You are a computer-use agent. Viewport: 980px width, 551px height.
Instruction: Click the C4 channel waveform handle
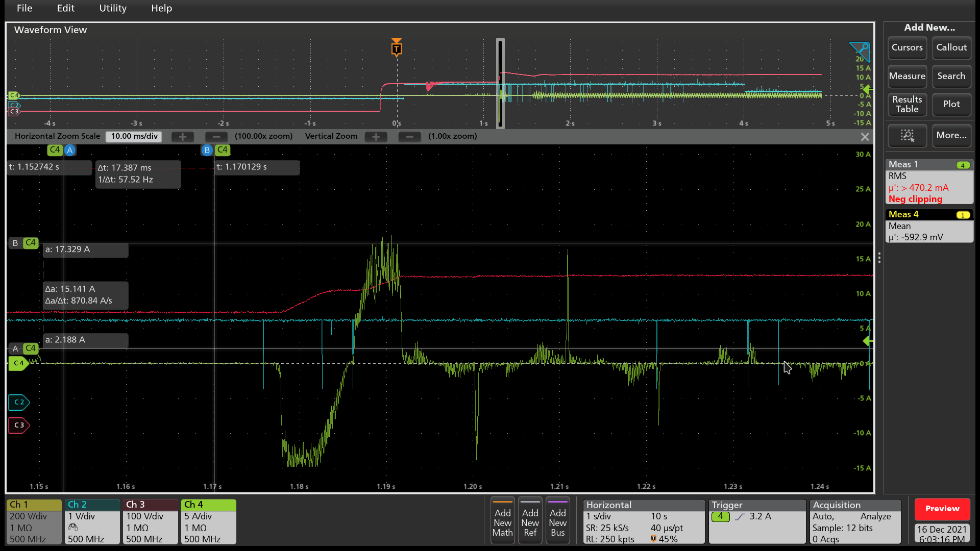[18, 363]
